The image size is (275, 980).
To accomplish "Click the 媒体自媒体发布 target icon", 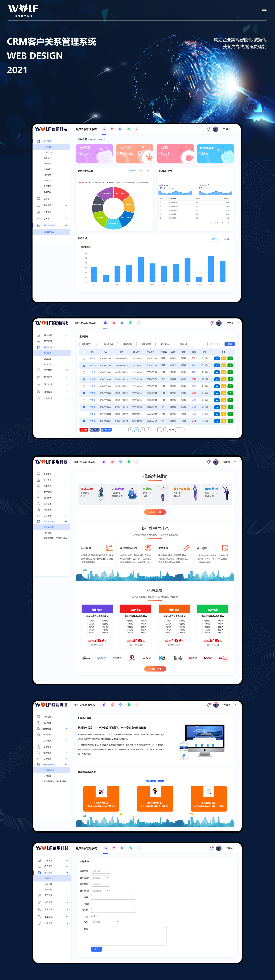I will pyautogui.click(x=148, y=548).
